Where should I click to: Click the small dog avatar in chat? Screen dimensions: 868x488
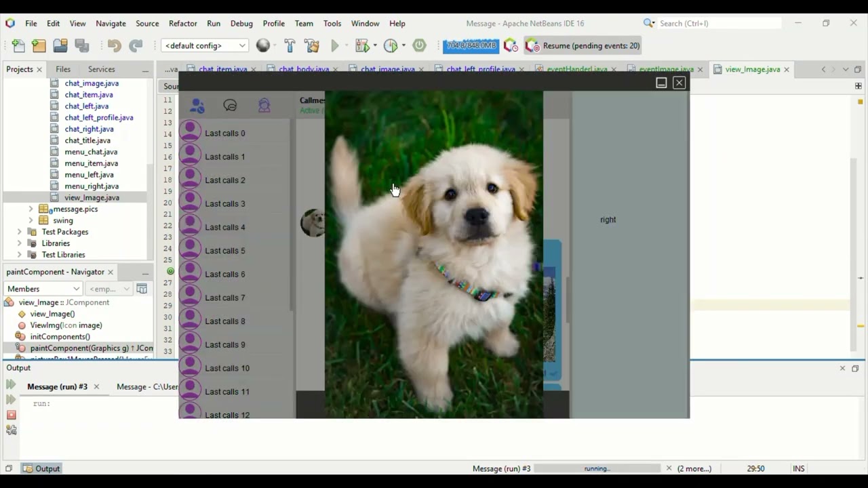(313, 222)
